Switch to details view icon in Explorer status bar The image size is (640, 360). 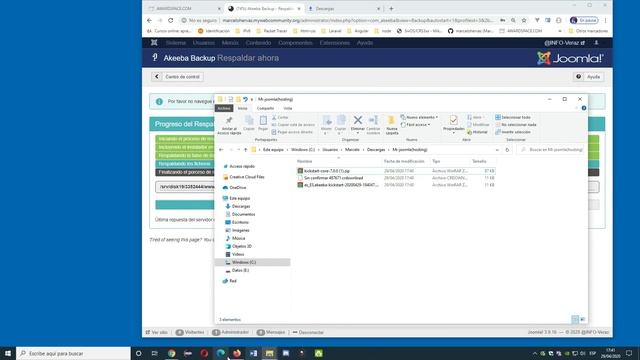(575, 319)
